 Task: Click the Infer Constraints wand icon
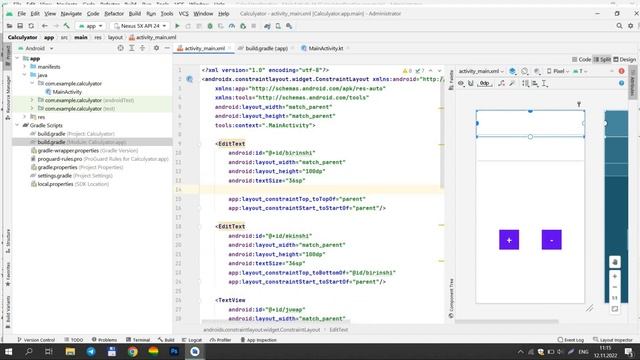(512, 83)
